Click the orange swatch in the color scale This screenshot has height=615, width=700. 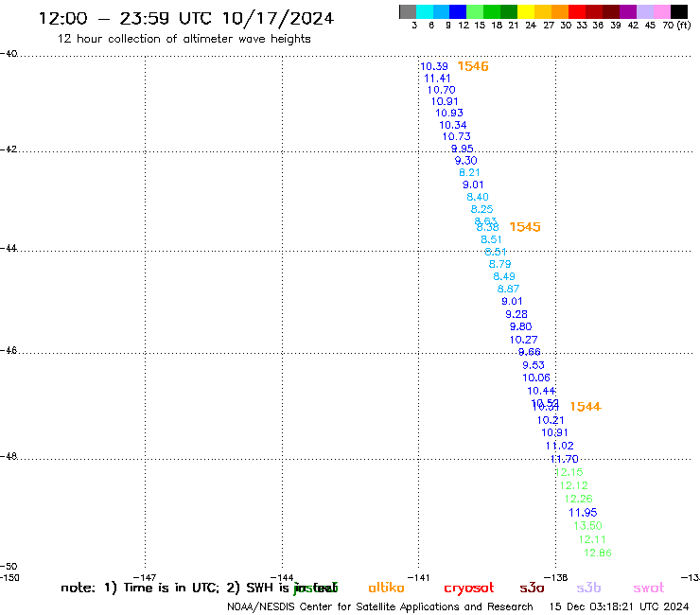click(560, 11)
